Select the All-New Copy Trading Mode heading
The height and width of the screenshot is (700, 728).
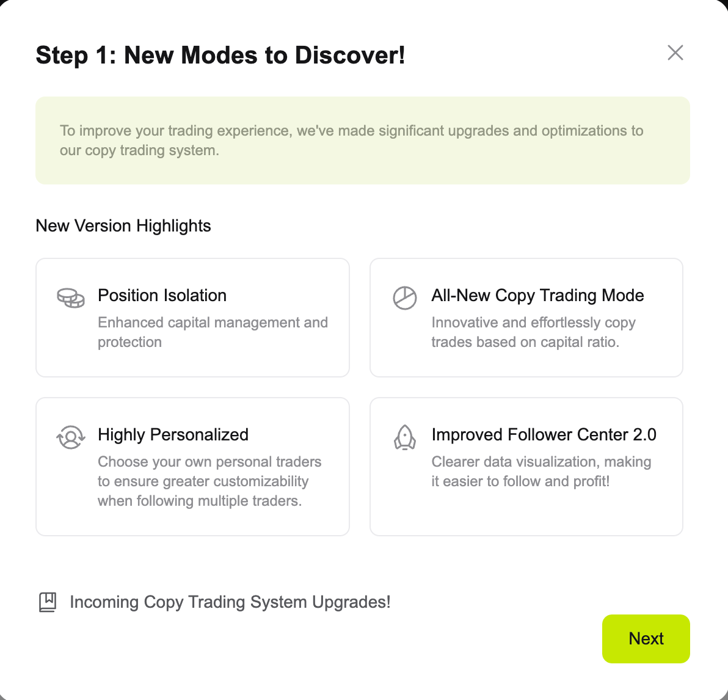(x=537, y=296)
